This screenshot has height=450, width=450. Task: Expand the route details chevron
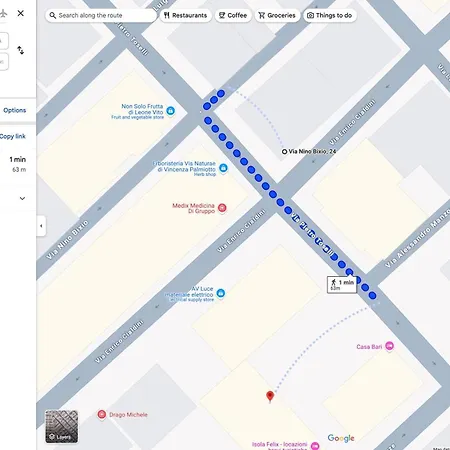22,198
